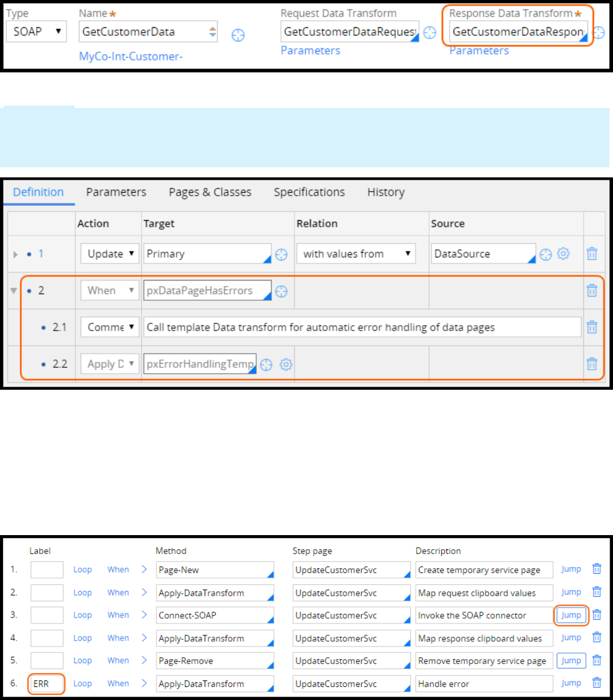Click 'Create temporary service page' description field
This screenshot has height=700, width=613.
(484, 569)
